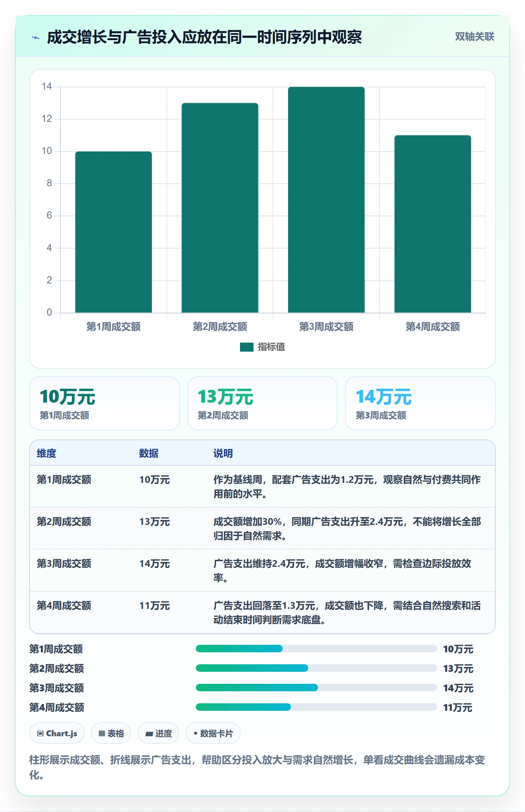Click 第4周成交额 label in progress list

(57, 707)
